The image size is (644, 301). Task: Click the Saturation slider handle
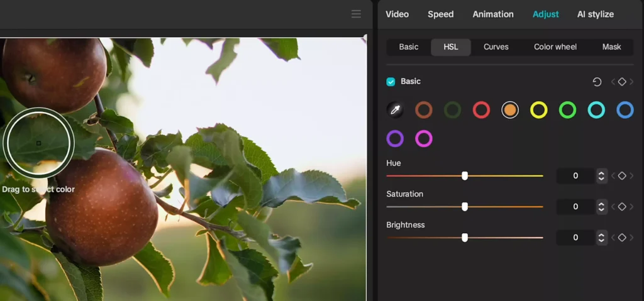465,207
